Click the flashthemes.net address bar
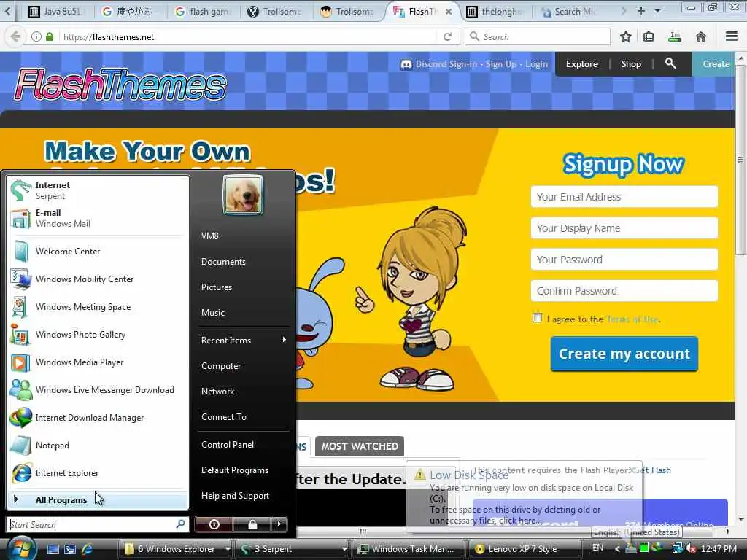Viewport: 747px width, 560px height. [x=248, y=36]
